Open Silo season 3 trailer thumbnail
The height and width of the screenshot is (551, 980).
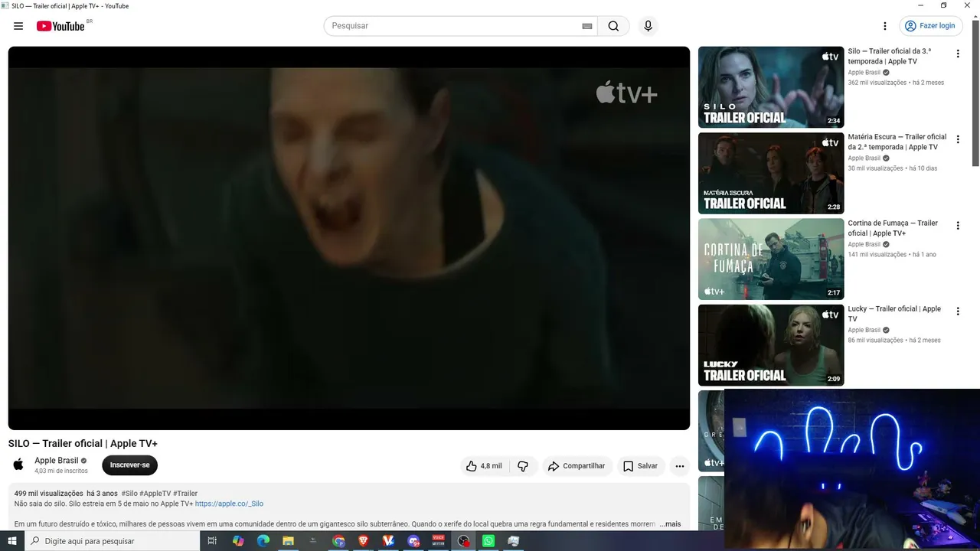771,87
